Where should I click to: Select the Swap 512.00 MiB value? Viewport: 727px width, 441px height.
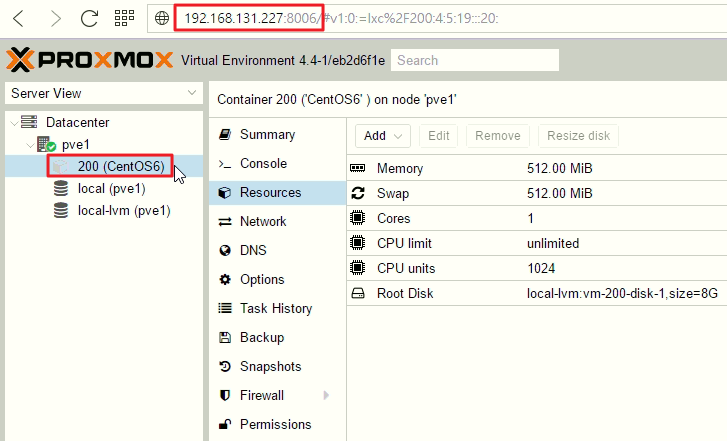[x=560, y=193]
